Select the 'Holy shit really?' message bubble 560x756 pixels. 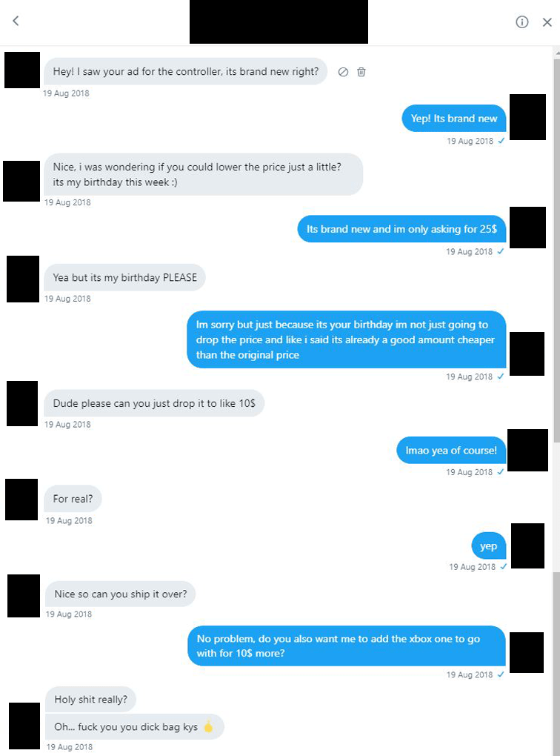pos(90,699)
